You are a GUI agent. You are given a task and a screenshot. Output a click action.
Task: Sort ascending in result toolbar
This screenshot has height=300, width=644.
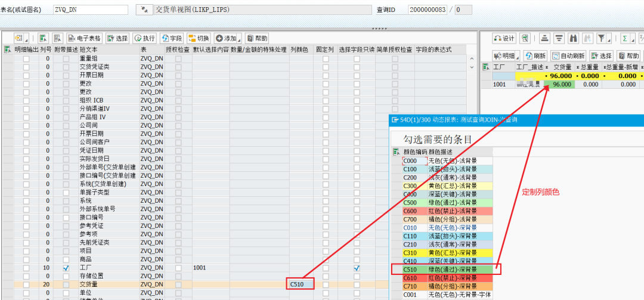coord(544,38)
